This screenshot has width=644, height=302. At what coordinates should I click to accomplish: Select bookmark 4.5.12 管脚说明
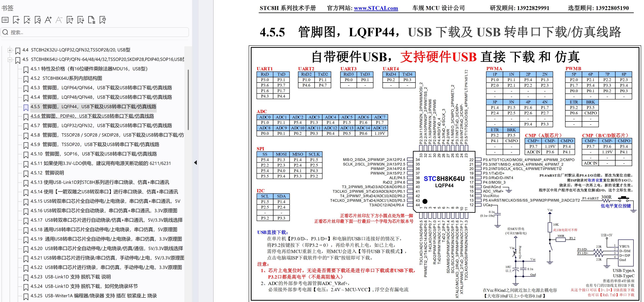47,173
